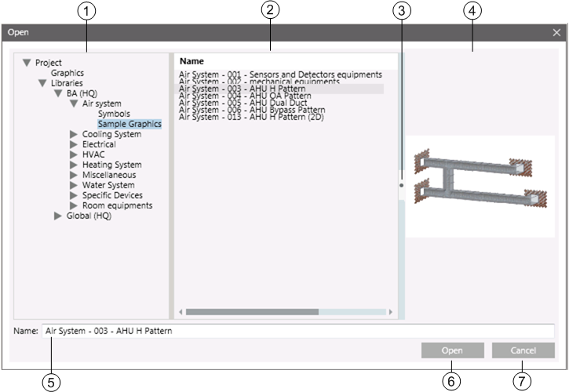The image size is (569, 392).
Task: Click the Name column header
Action: point(191,61)
